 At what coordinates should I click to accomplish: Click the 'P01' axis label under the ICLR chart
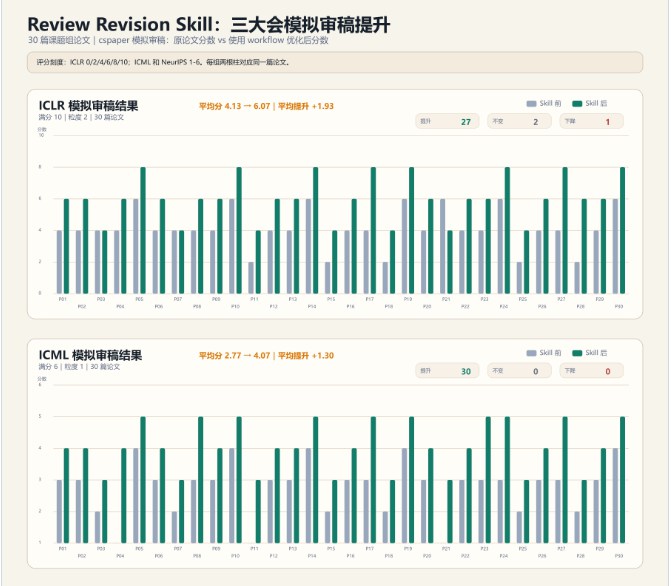point(62,299)
